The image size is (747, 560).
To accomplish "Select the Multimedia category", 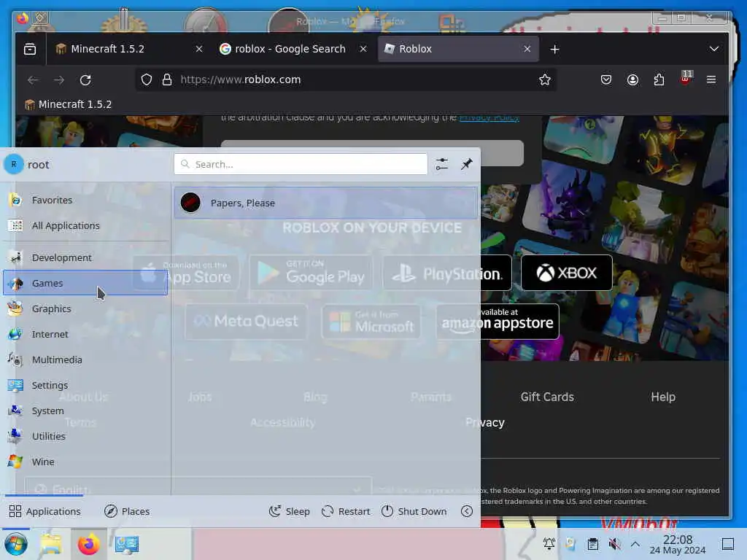I will point(86,359).
